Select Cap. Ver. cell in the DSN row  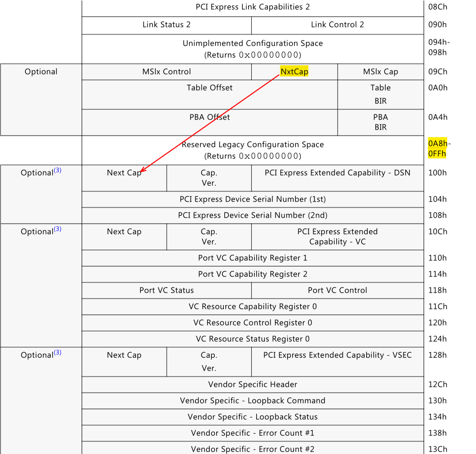click(x=209, y=178)
